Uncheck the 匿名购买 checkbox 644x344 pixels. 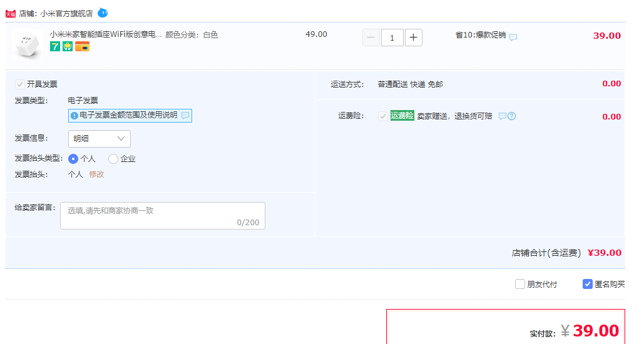pos(587,284)
